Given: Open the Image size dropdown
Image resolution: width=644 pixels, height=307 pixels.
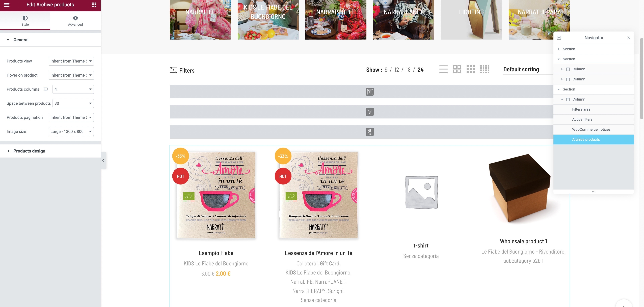Looking at the screenshot, I should pyautogui.click(x=71, y=132).
